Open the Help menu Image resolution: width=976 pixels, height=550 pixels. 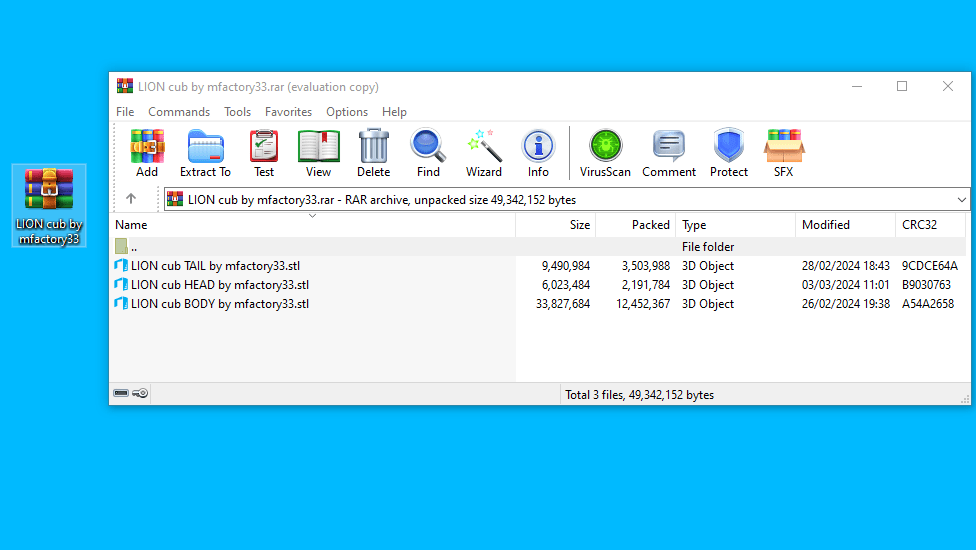click(394, 112)
